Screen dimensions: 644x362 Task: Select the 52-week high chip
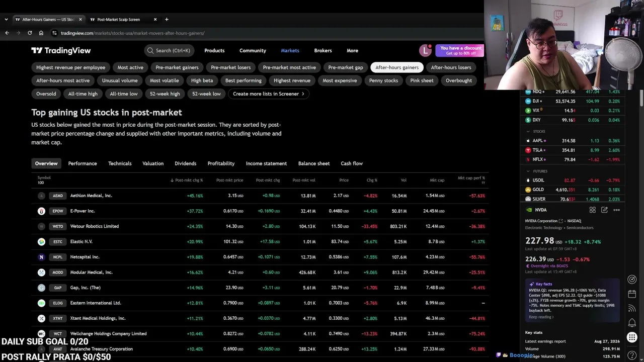point(165,94)
